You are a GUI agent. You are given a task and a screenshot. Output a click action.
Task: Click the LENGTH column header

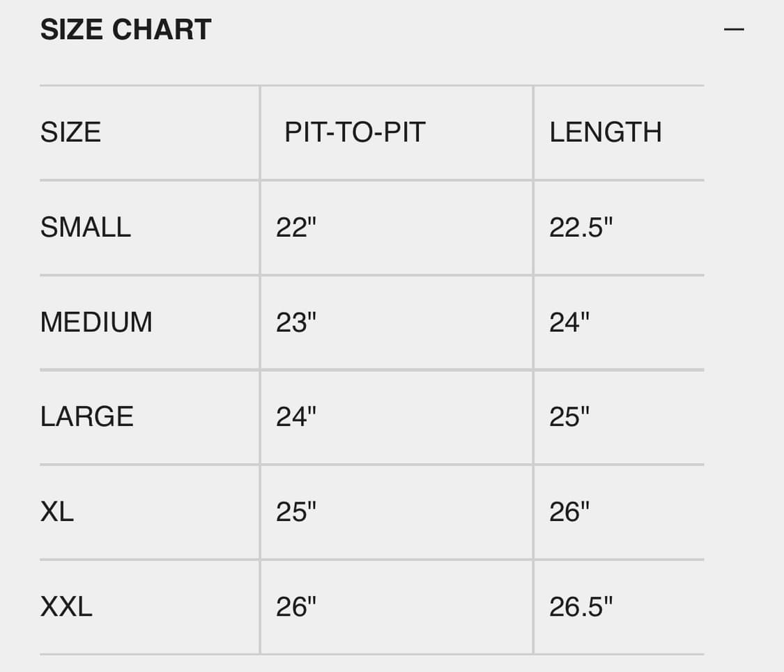tap(605, 132)
